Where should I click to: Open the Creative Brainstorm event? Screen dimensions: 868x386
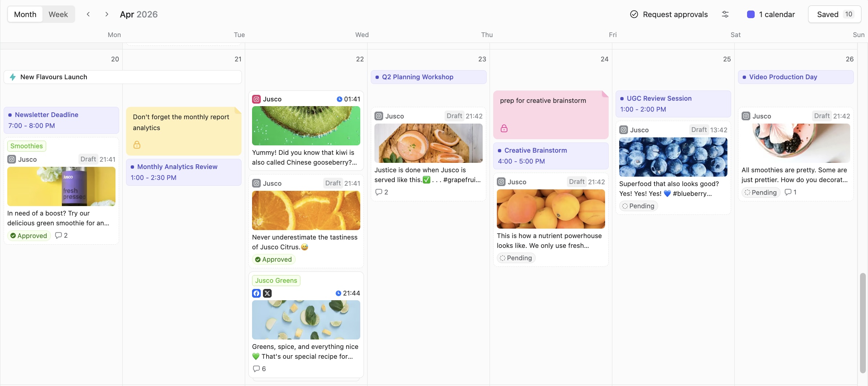(x=551, y=156)
